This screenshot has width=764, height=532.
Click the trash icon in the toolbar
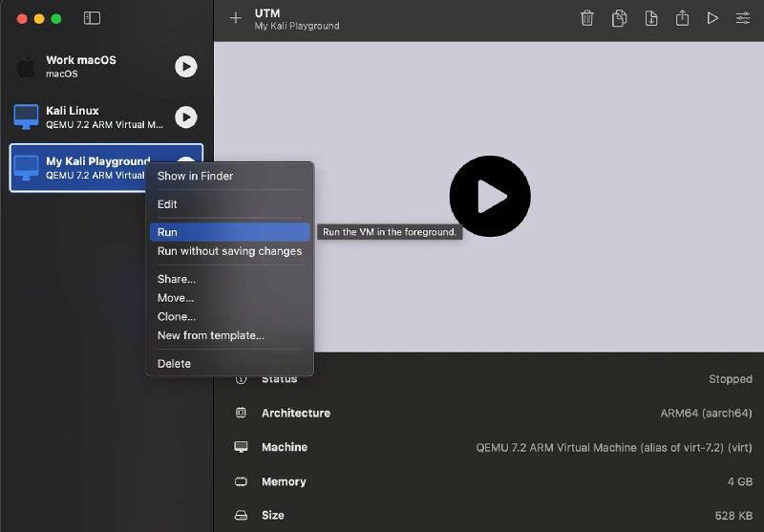[x=587, y=18]
